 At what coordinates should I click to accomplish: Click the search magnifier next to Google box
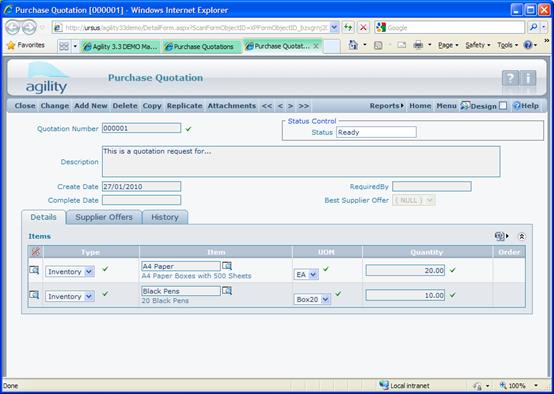tap(534, 27)
